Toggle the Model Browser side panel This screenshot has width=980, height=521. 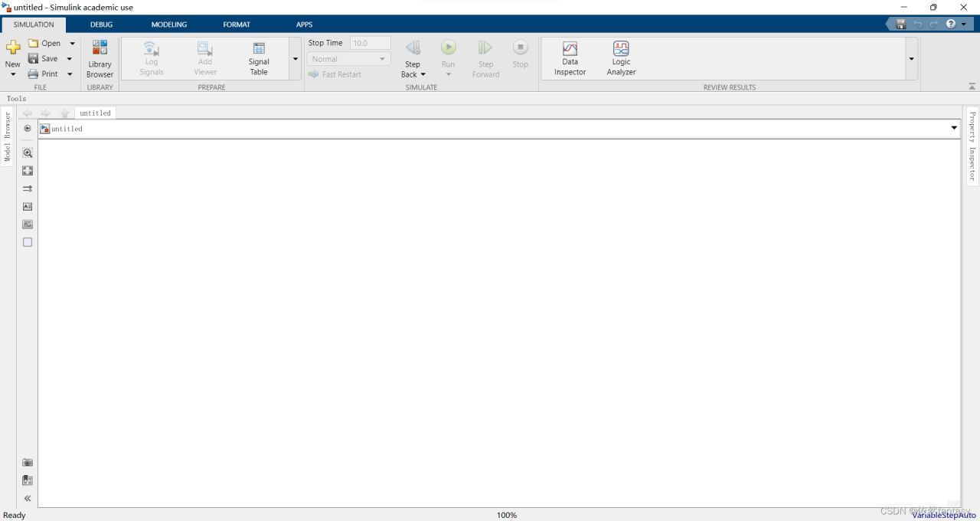tap(8, 137)
